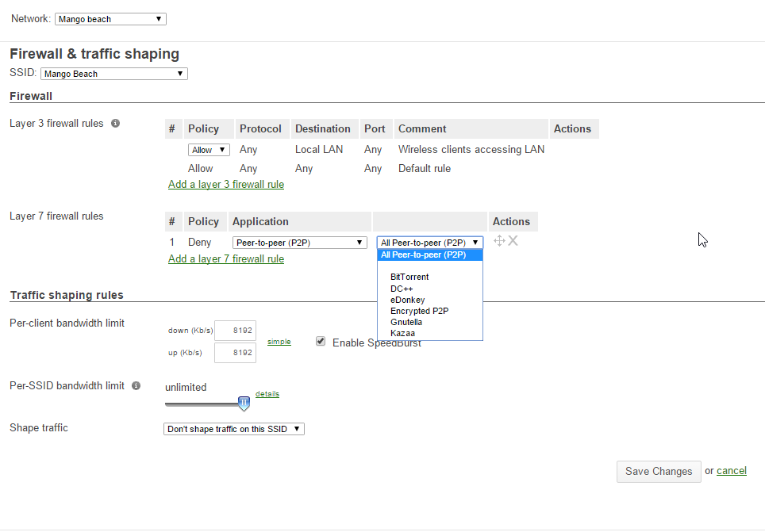Click the Per-SSID bandwidth slider handle
This screenshot has width=765, height=532.
pos(244,404)
